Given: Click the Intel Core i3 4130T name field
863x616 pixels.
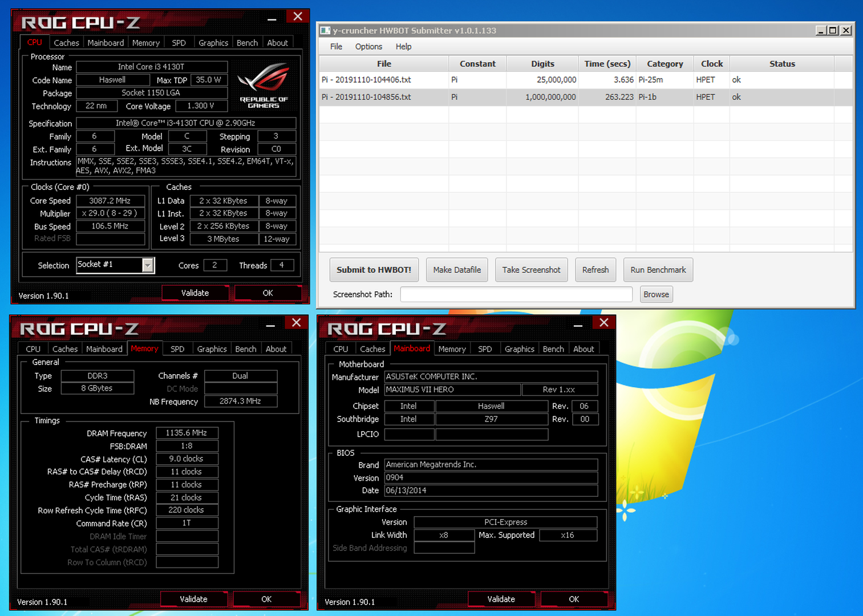Looking at the screenshot, I should pyautogui.click(x=152, y=67).
